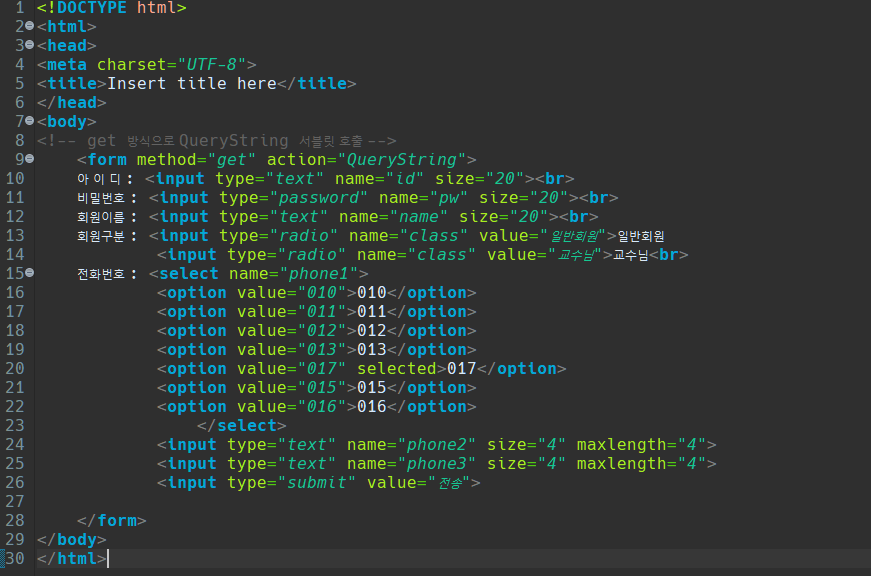Click the option value "011" on line 17

coord(322,312)
